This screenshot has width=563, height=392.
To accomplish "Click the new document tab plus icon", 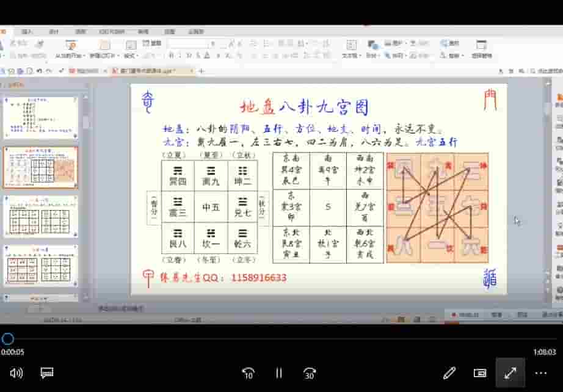I will [x=202, y=71].
